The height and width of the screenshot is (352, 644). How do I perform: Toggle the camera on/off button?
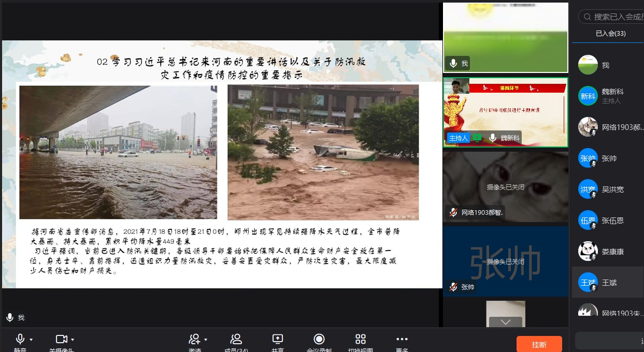(x=62, y=340)
